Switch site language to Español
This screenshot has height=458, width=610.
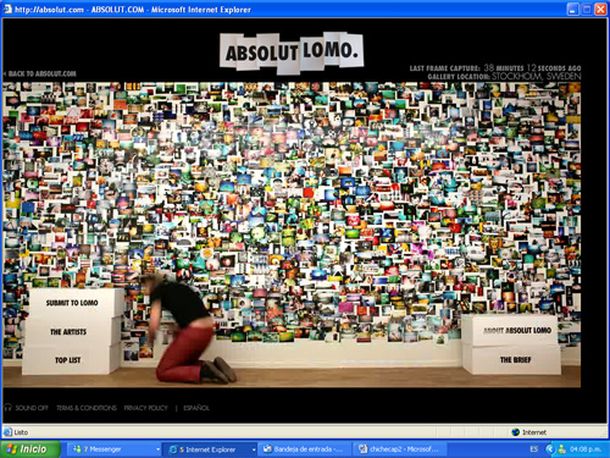[196, 408]
